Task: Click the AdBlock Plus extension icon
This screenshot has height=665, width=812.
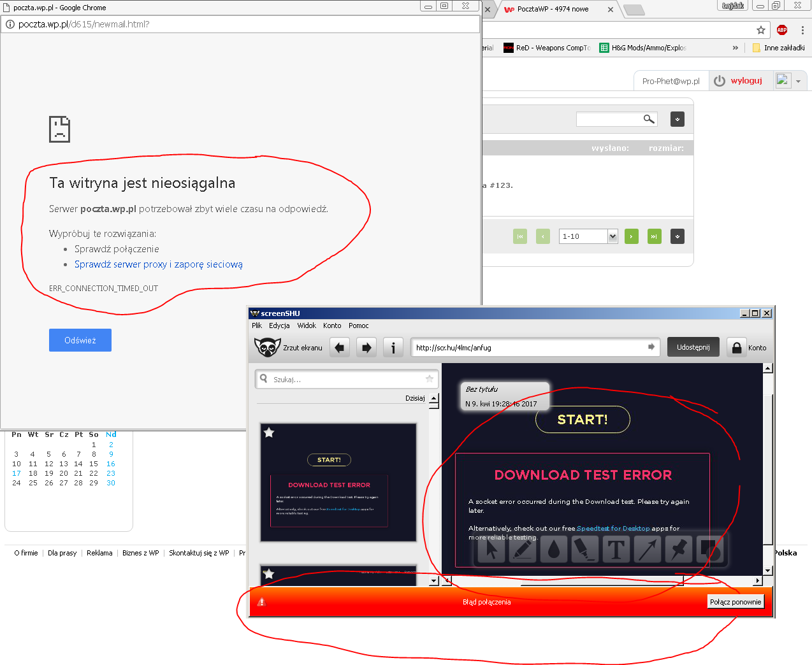Action: pyautogui.click(x=782, y=30)
